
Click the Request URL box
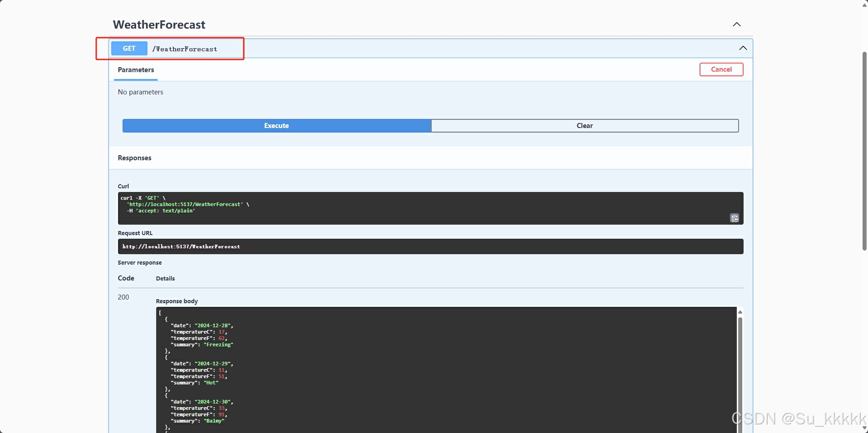point(430,246)
